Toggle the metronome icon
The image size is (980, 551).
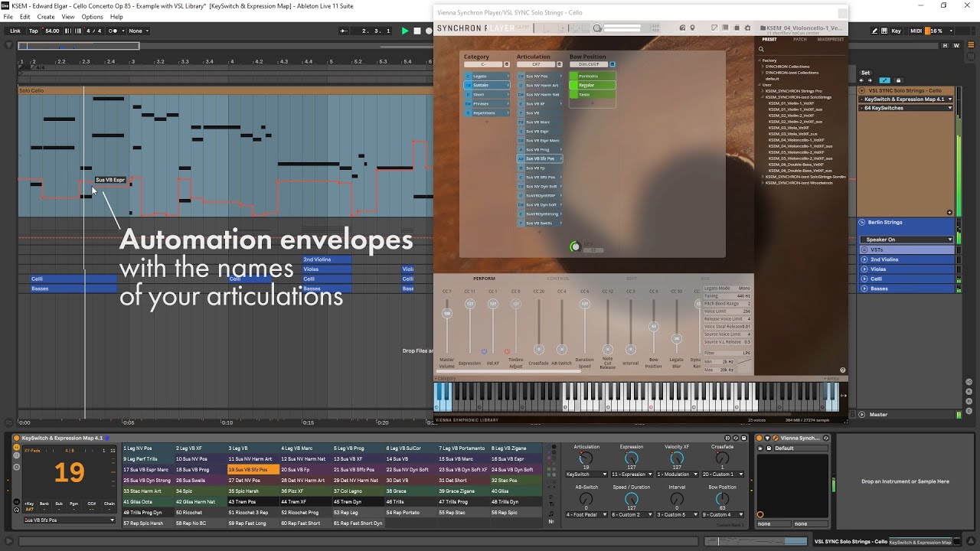[113, 31]
